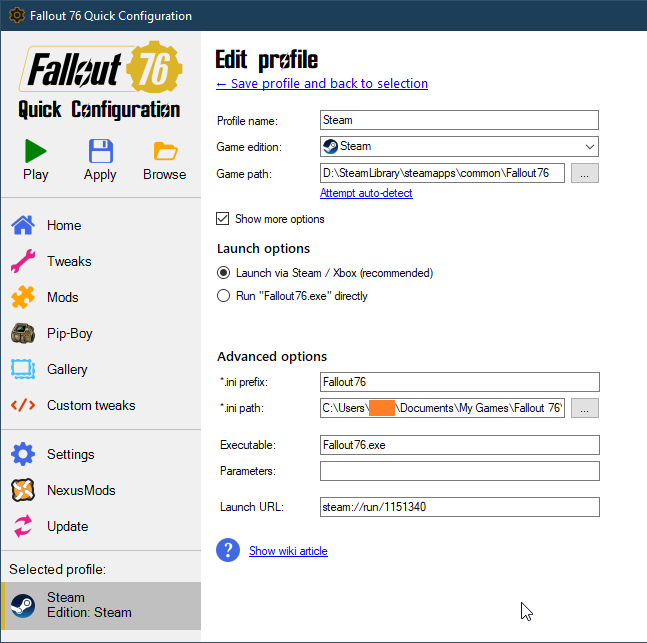The image size is (647, 643).
Task: Click the Attempt auto-detect link
Action: pos(366,193)
